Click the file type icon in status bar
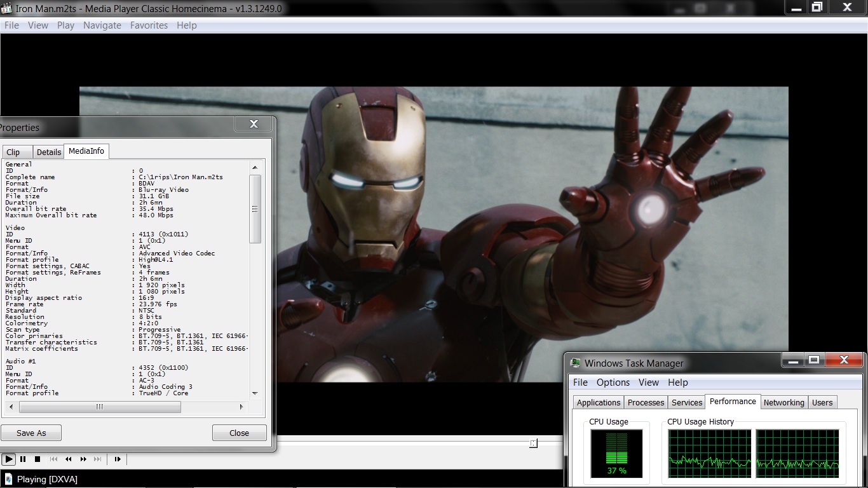The height and width of the screenshot is (488, 868). pos(8,478)
